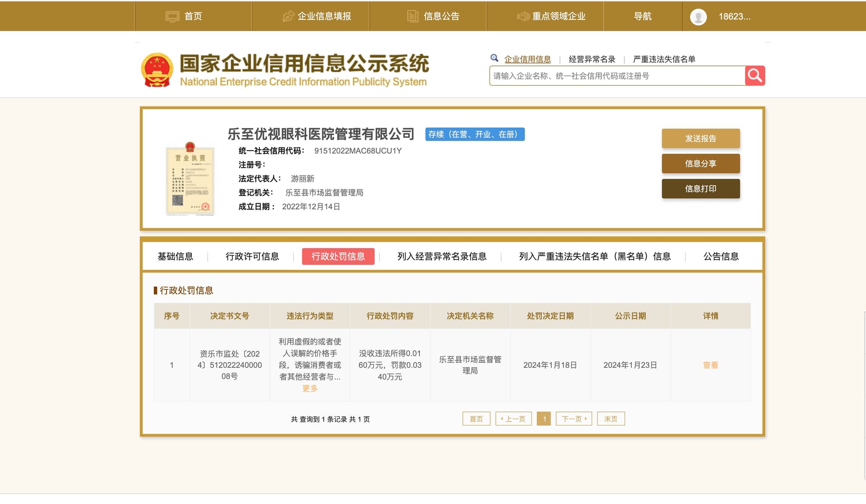Click the orange magnifier search button

click(x=754, y=75)
